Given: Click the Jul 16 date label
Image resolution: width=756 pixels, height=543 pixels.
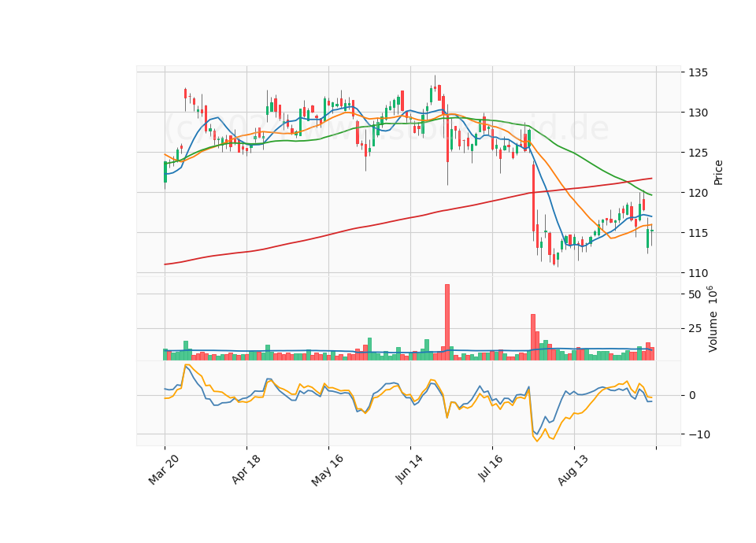Looking at the screenshot, I should click(x=491, y=467).
